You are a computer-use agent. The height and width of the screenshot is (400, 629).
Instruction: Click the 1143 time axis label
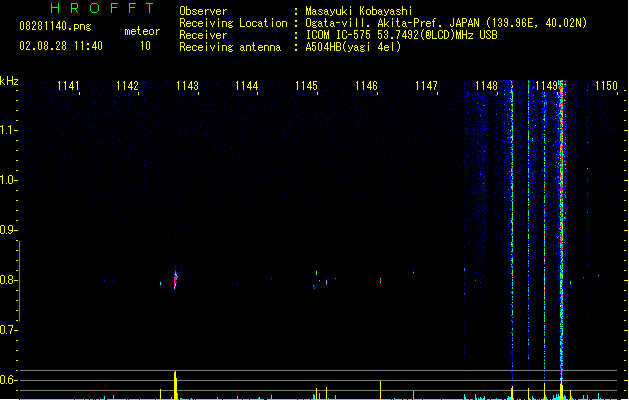187,86
